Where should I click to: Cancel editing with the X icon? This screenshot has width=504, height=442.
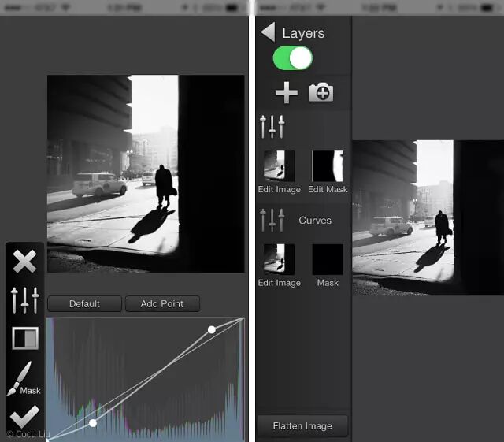(24, 262)
